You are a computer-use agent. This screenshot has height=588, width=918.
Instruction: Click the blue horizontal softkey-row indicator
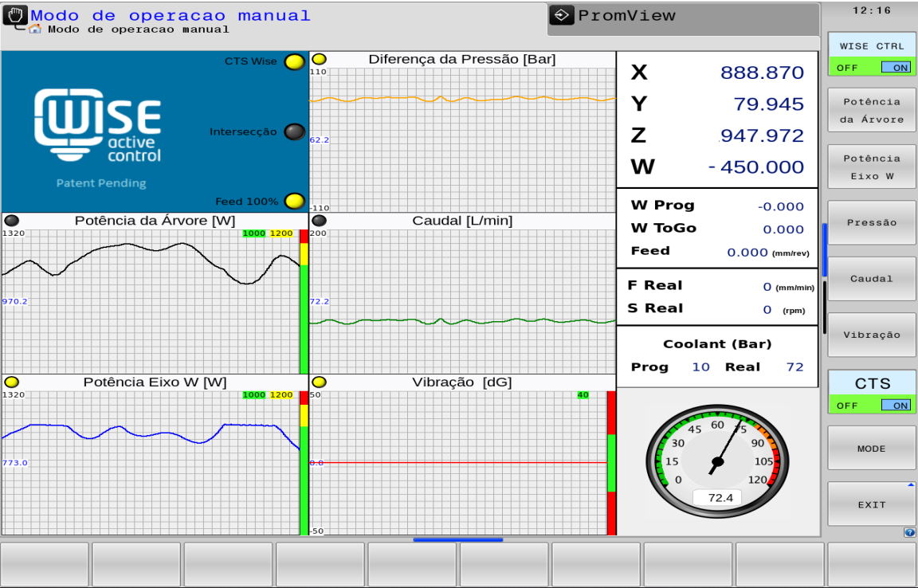458,540
